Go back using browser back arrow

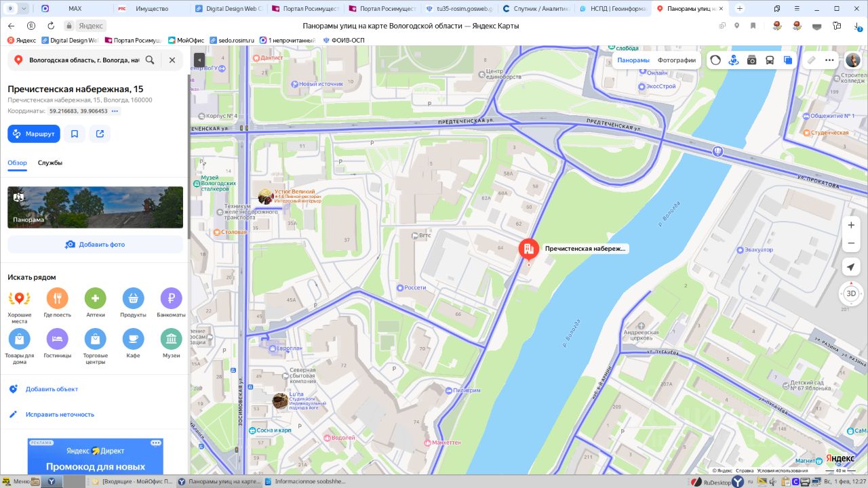click(x=11, y=26)
